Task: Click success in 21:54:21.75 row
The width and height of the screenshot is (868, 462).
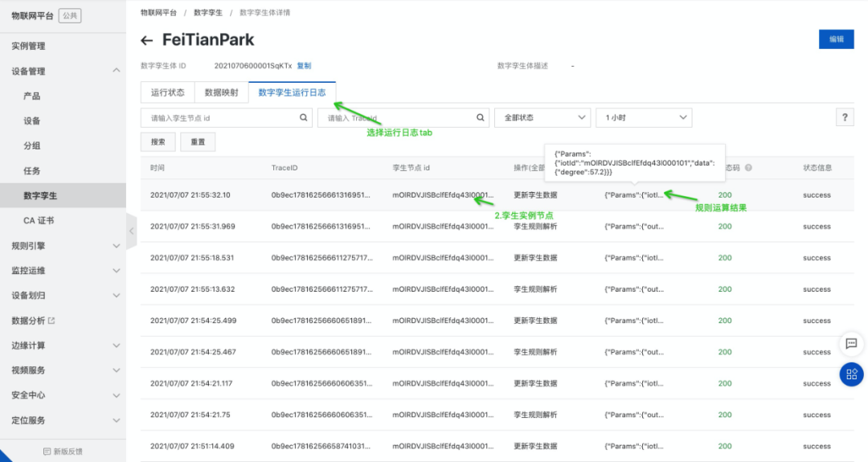Action: coord(817,415)
